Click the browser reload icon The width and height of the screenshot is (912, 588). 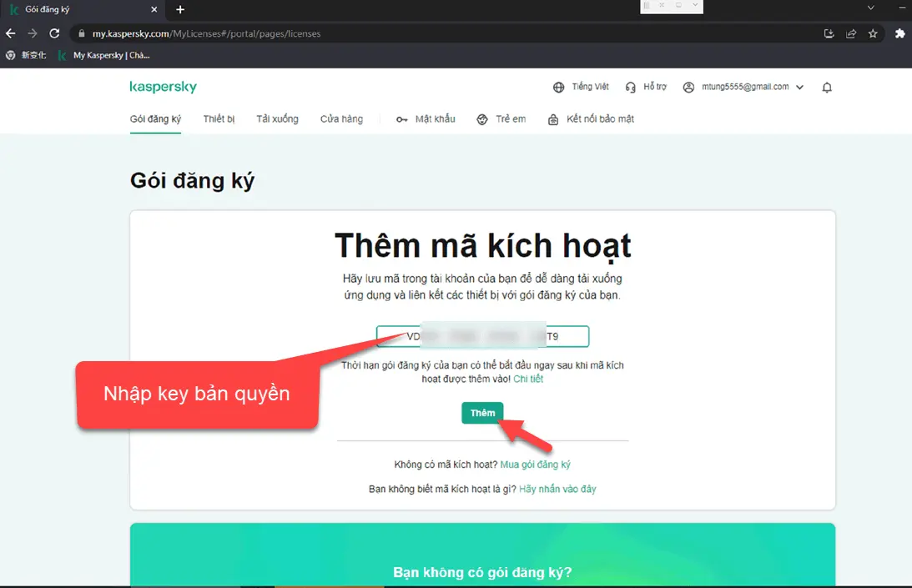(54, 33)
